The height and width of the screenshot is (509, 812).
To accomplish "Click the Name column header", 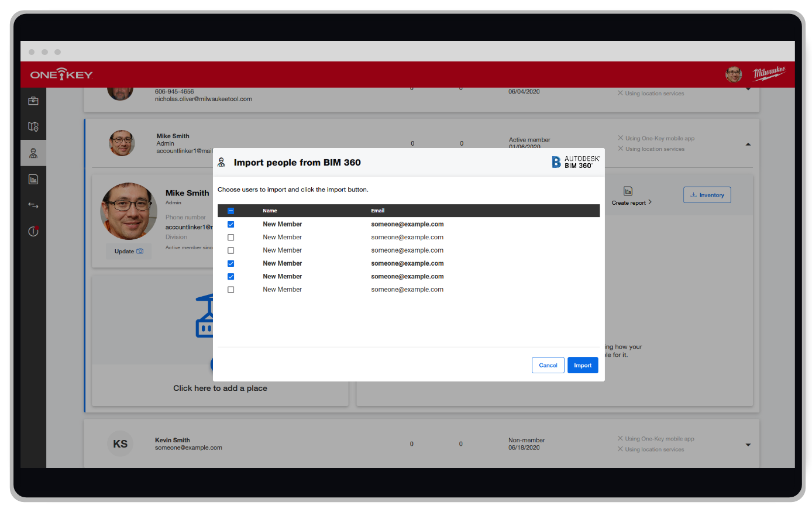I will tap(270, 211).
